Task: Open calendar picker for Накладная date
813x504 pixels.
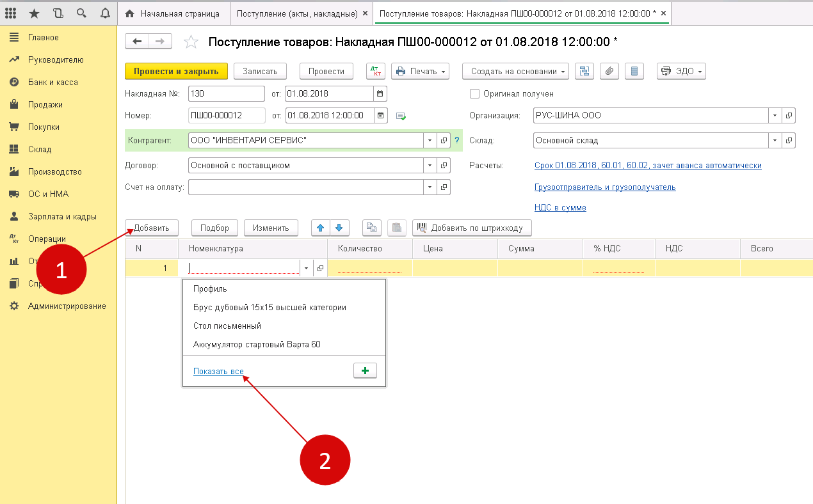Action: click(380, 93)
